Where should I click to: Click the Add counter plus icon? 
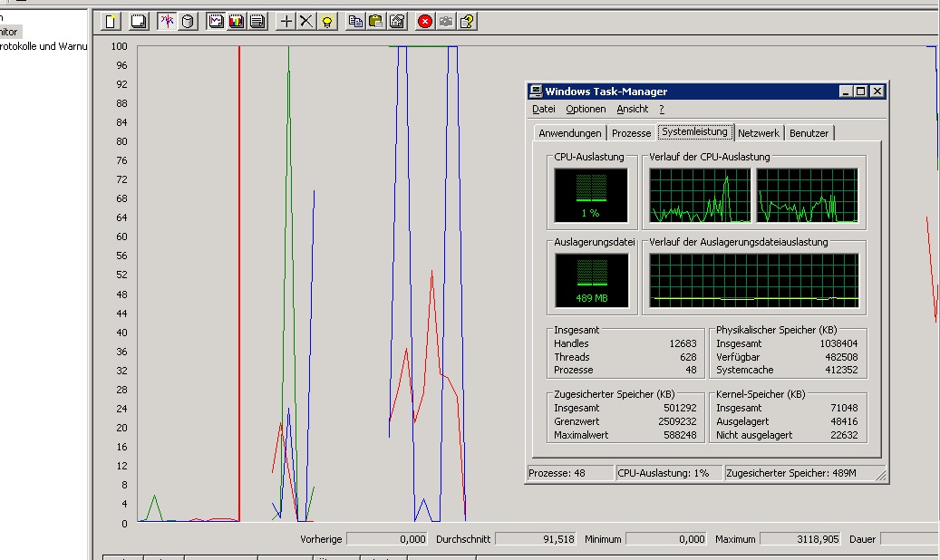point(286,22)
